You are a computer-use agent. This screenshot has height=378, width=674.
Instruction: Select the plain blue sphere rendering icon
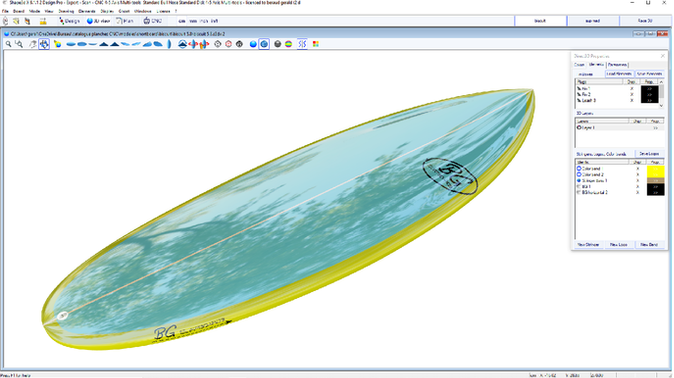coord(253,44)
